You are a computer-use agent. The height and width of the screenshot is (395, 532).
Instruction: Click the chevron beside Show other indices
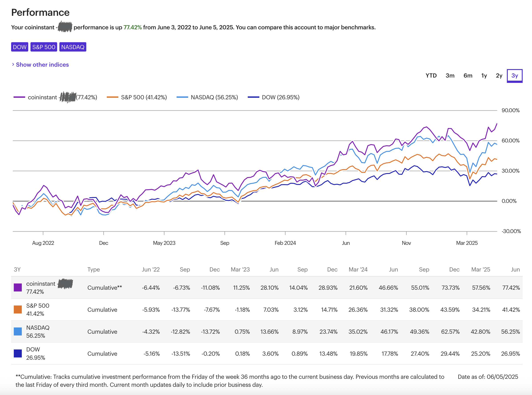(13, 65)
